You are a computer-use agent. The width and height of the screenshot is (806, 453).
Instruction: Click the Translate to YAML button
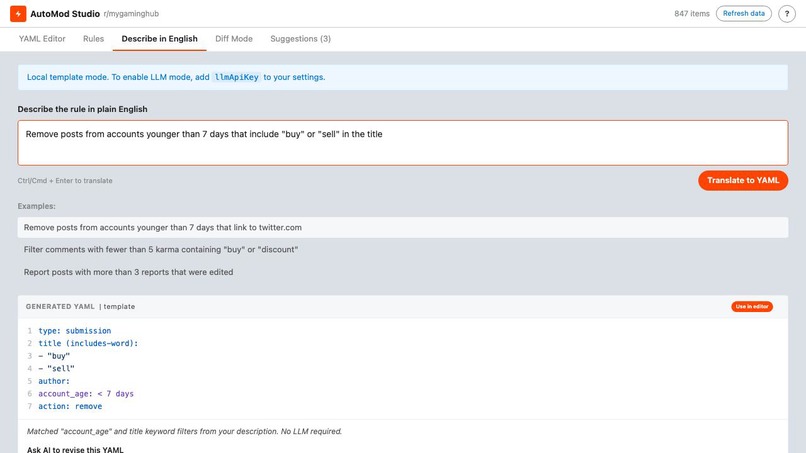(x=743, y=180)
